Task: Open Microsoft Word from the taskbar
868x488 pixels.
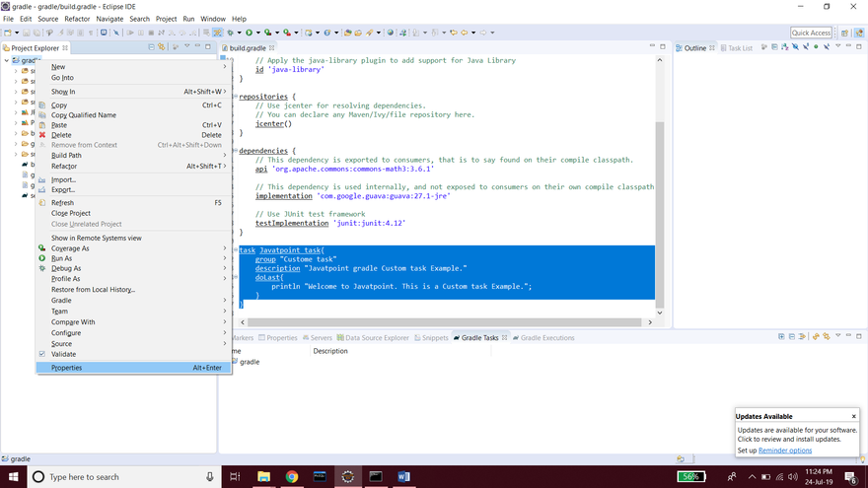Action: click(403, 477)
